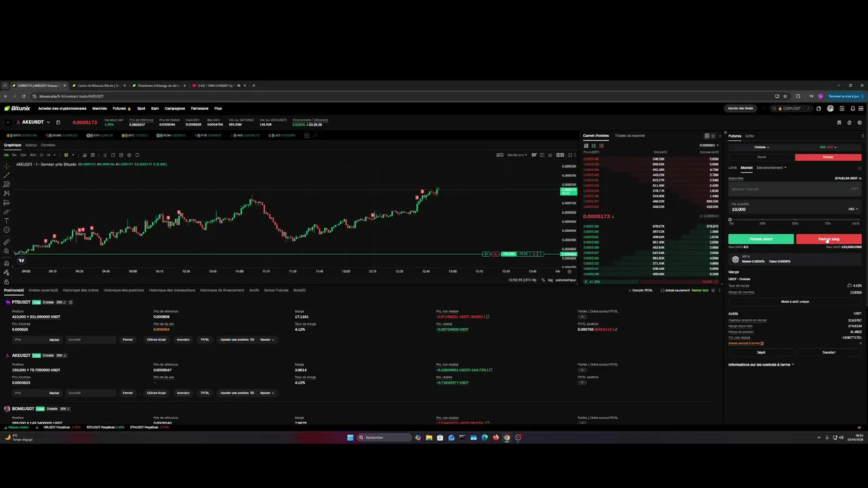Click the green 'Fermer short' button

pos(761,239)
